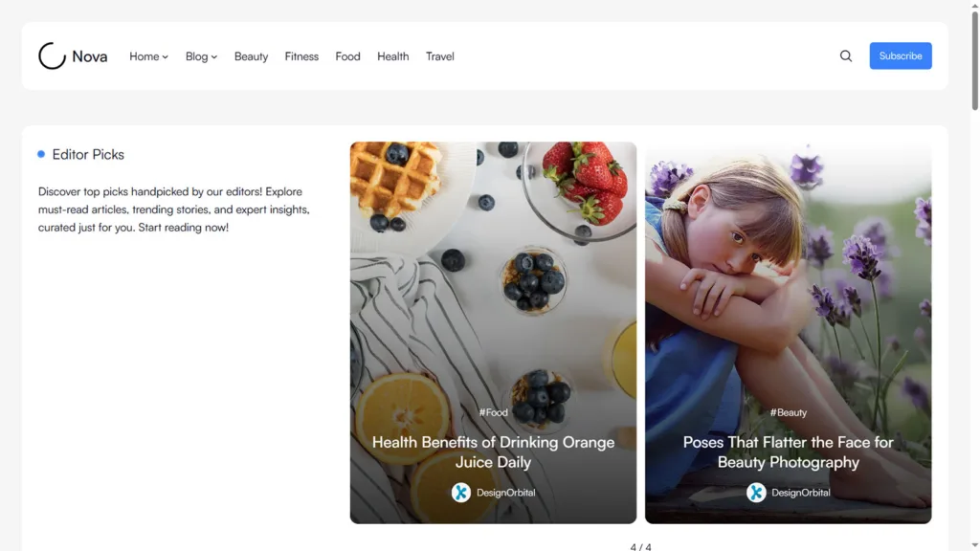Viewport: 980px width, 551px height.
Task: Open the Travel navigation link
Action: click(x=440, y=56)
